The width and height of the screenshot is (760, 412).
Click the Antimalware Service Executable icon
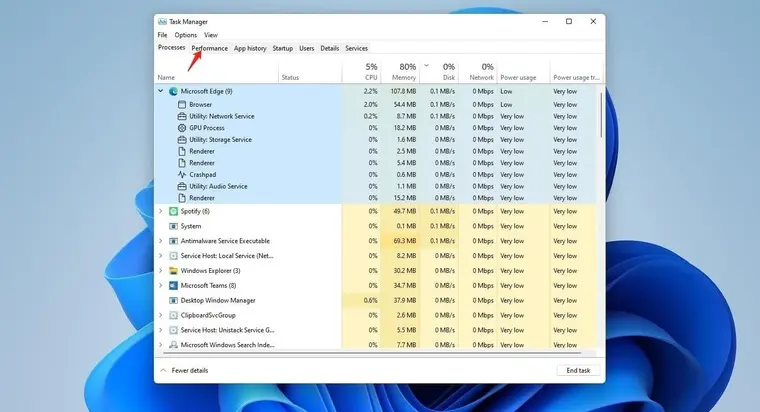(173, 241)
